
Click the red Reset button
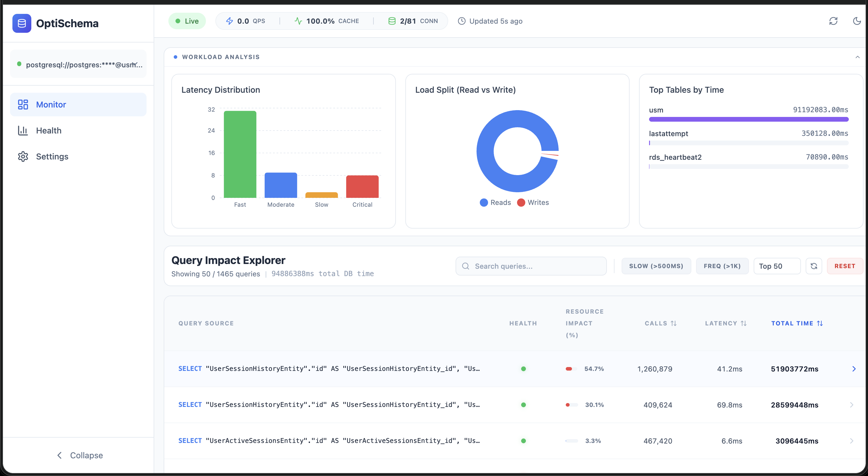[x=844, y=266]
